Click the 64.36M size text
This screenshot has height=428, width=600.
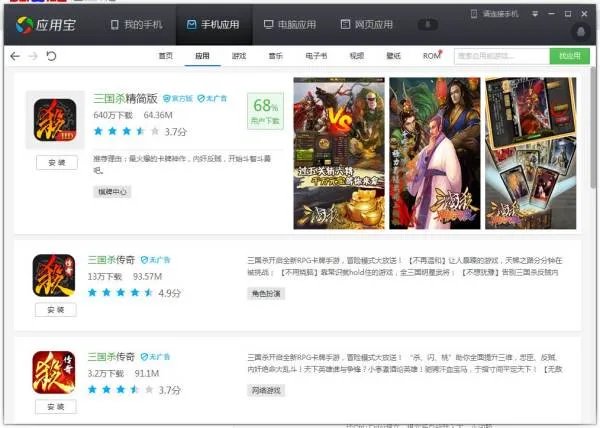click(158, 115)
